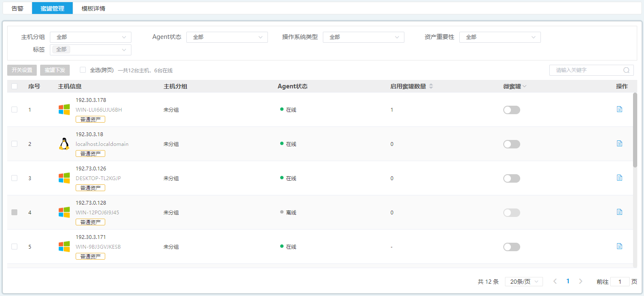This screenshot has width=644, height=296.
Task: Click the Linux penguin icon for 192.30.3.18
Action: pos(64,144)
